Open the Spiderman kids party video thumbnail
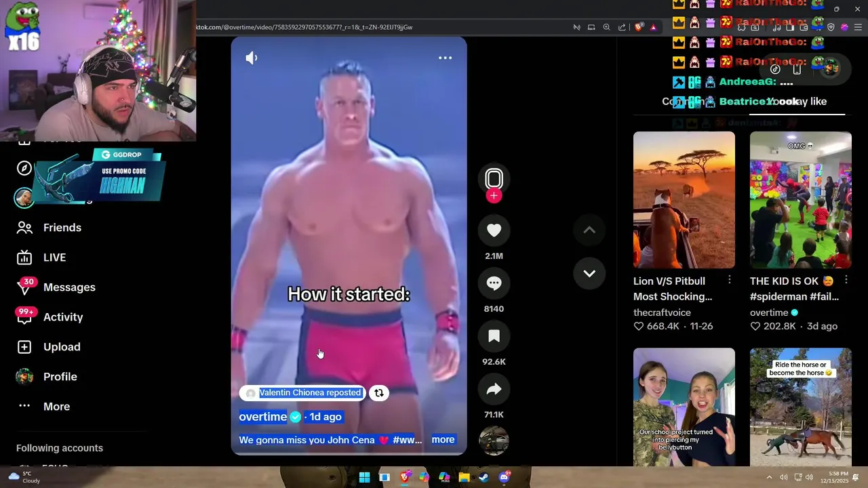Viewport: 868px width, 488px height. coord(801,200)
